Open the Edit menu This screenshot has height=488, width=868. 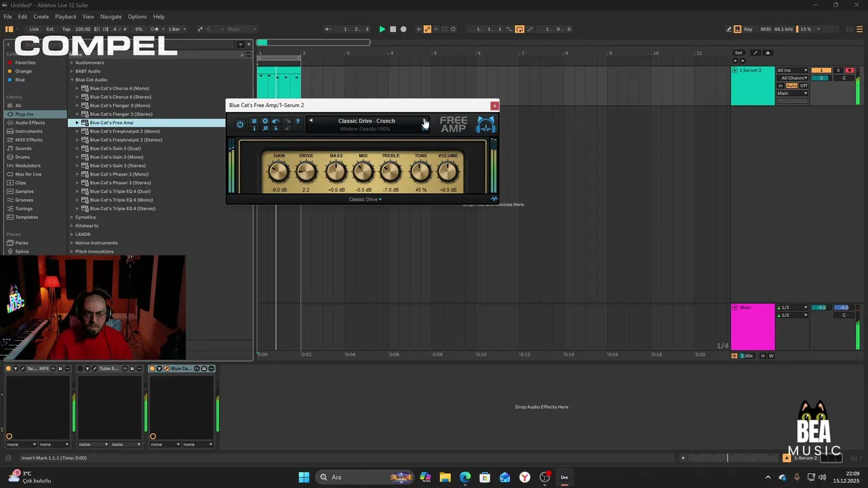coord(22,16)
